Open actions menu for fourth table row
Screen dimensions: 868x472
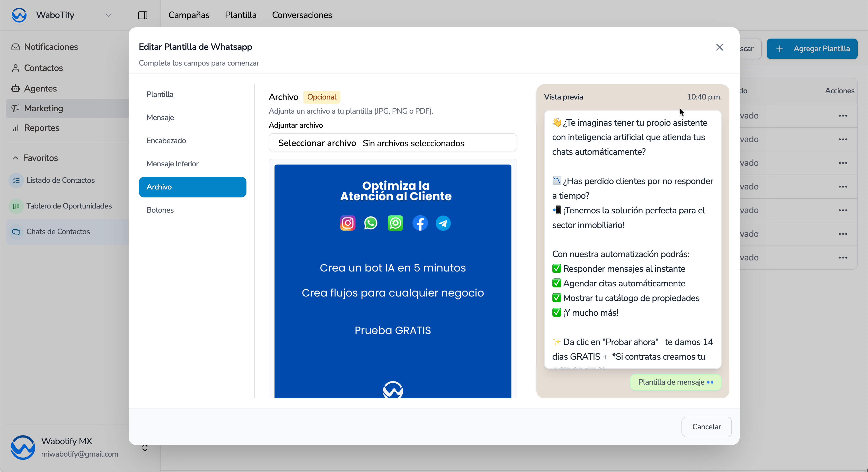[x=843, y=187]
